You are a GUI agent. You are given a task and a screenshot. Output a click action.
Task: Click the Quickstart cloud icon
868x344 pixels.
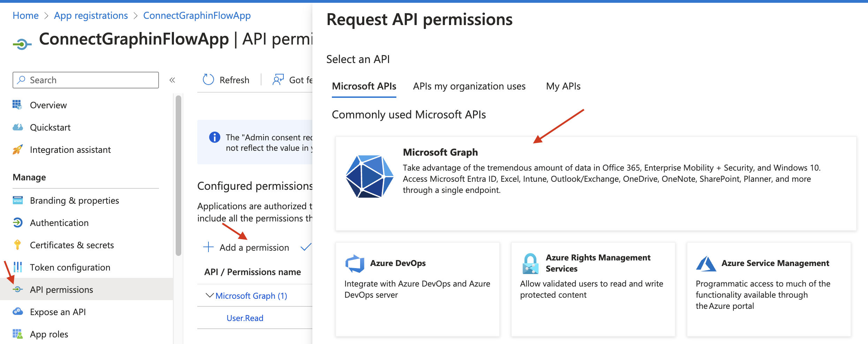(17, 127)
